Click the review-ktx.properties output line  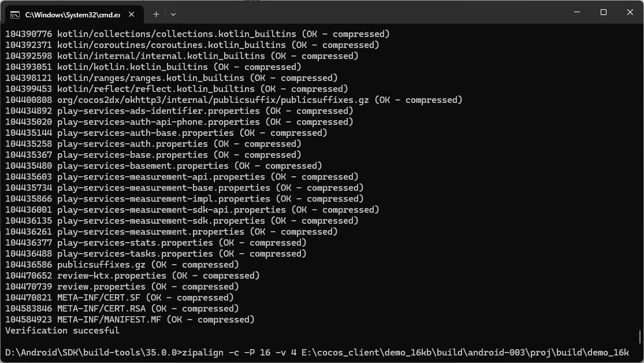[x=132, y=276]
